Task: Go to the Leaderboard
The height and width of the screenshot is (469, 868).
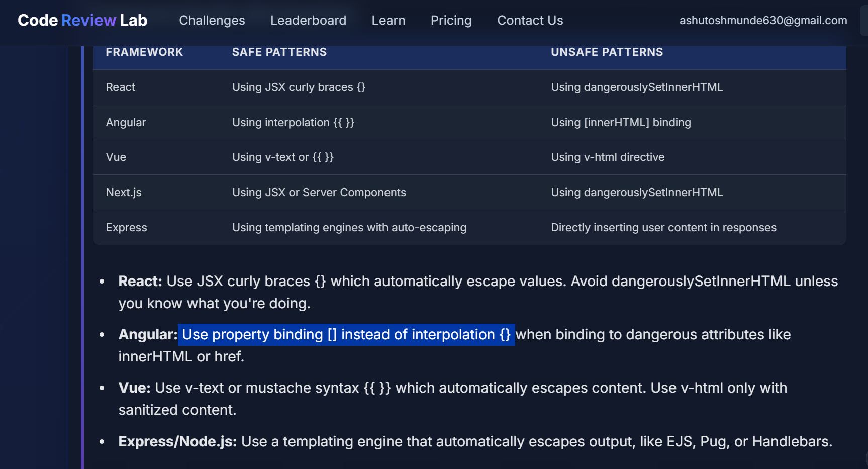Action: coord(308,20)
